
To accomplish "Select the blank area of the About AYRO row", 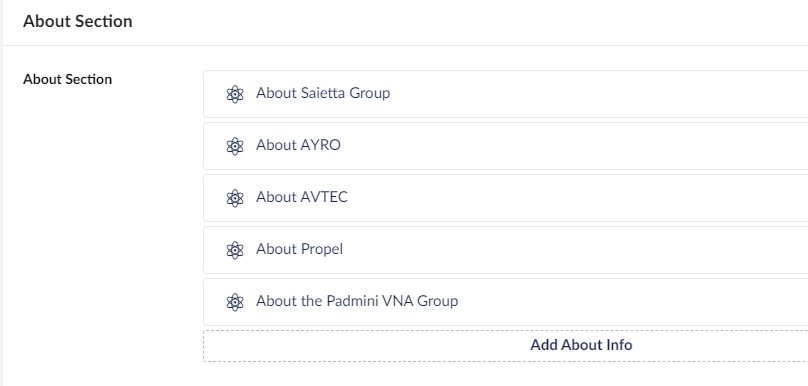I will (x=572, y=146).
